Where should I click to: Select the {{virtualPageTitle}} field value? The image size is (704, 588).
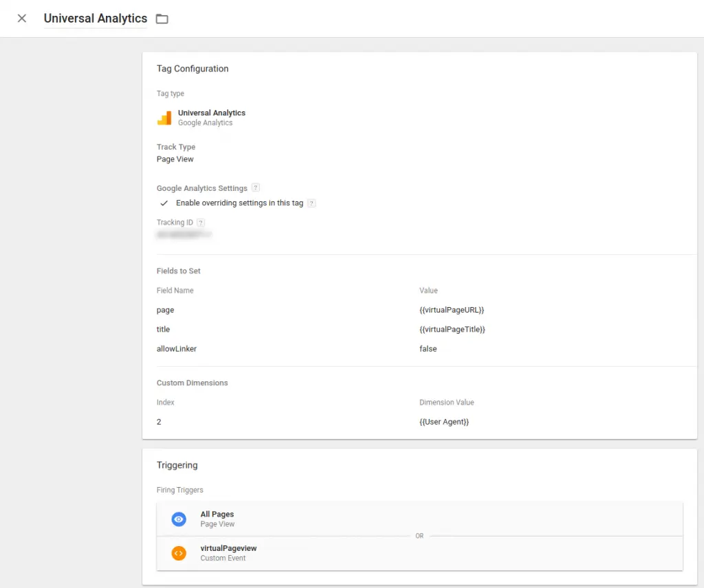point(452,329)
